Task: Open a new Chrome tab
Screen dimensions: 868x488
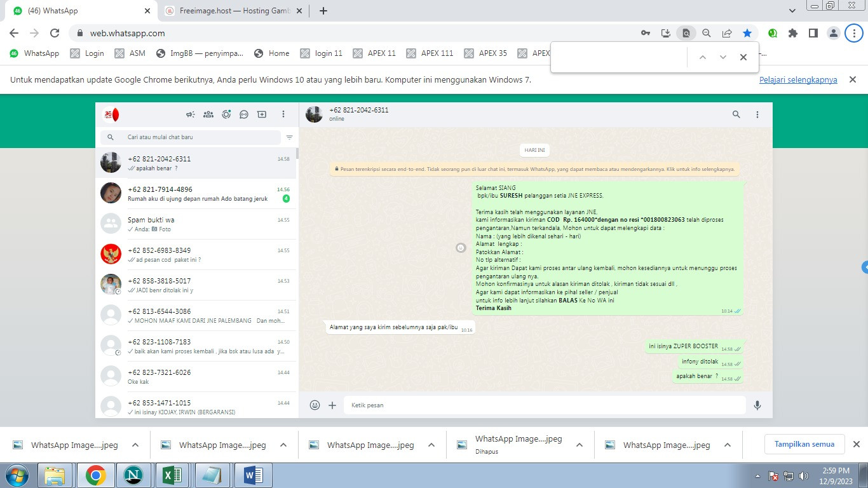Action: coord(323,11)
